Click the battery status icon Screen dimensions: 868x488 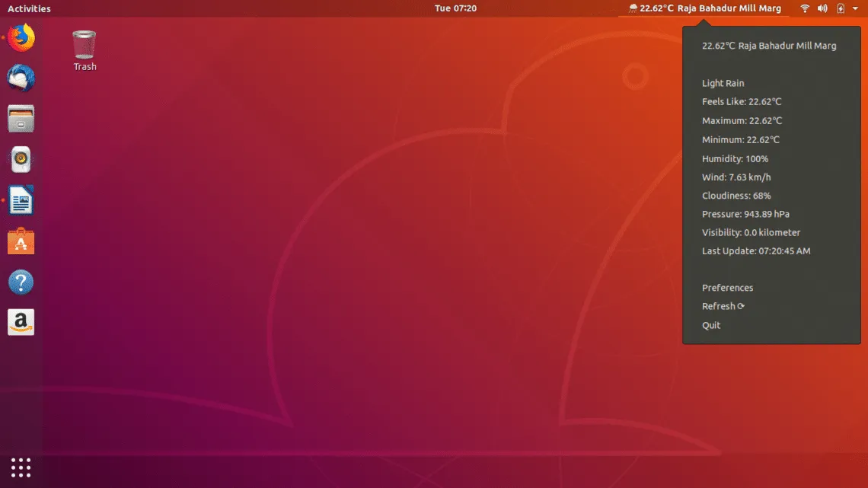pyautogui.click(x=841, y=8)
